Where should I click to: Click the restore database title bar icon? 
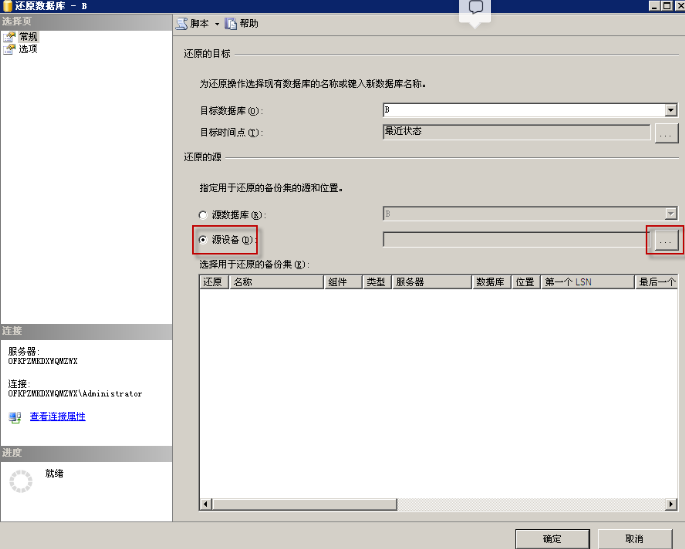click(7, 6)
